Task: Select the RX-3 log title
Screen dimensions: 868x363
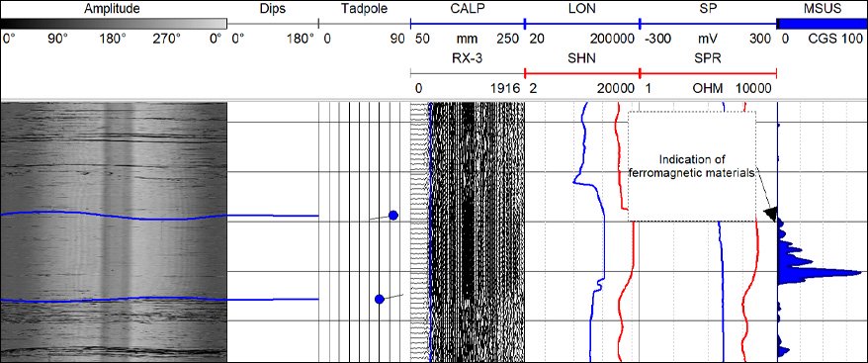Action: point(467,58)
